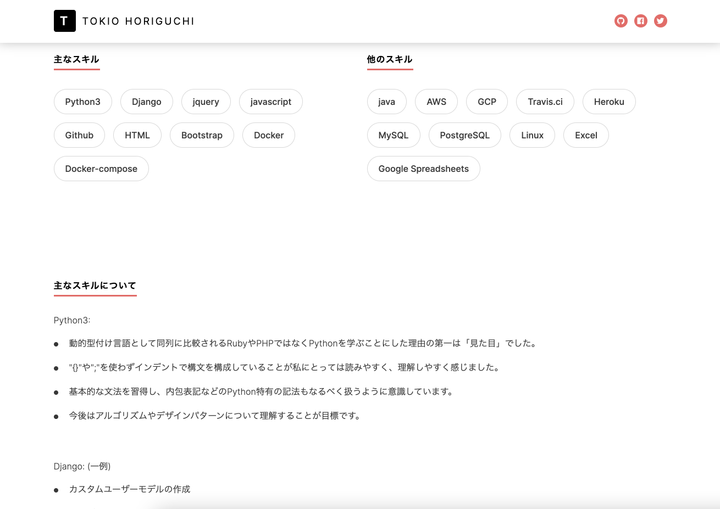Screen dimensions: 720x509
Task: Pick the Google Spreadsheets skill tag
Action: [423, 169]
